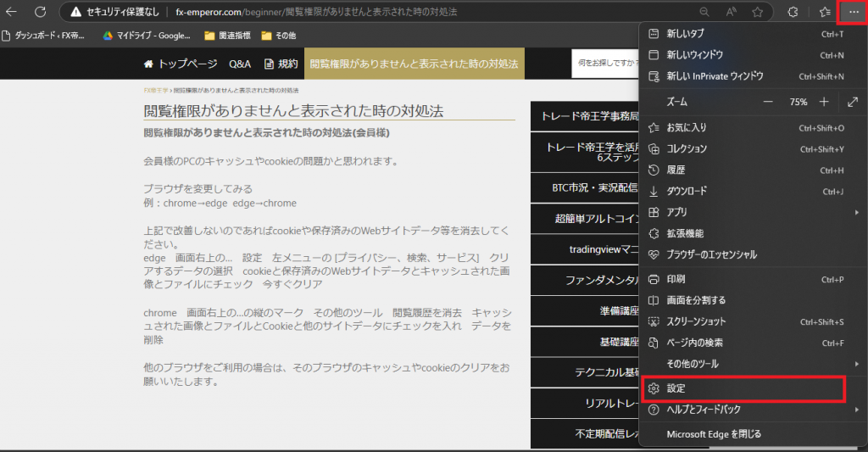
Task: Click the full screen expand arrows icon
Action: pyautogui.click(x=853, y=102)
